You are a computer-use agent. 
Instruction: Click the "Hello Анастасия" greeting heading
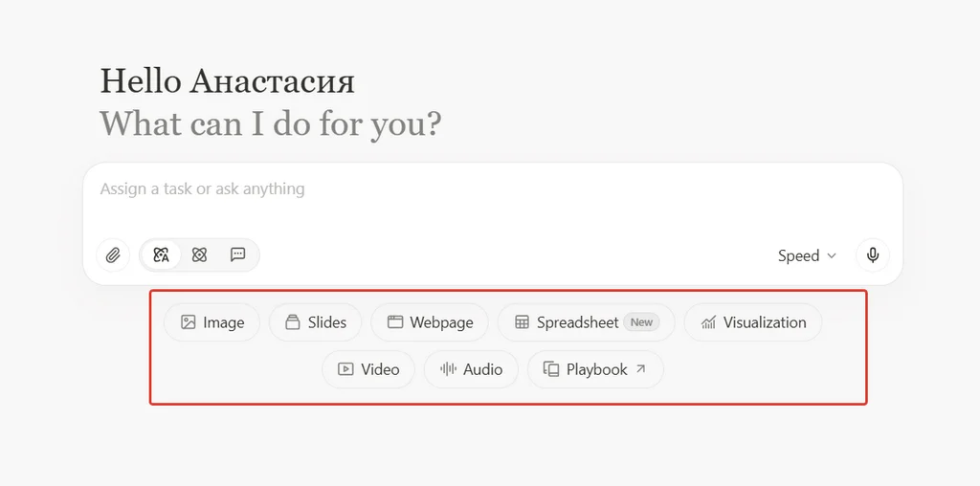pos(227,81)
